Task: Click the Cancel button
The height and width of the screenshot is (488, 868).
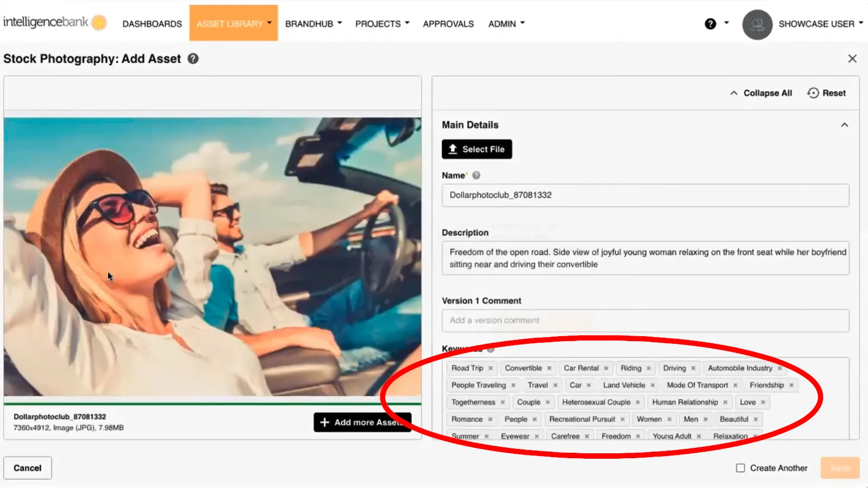Action: [x=28, y=468]
